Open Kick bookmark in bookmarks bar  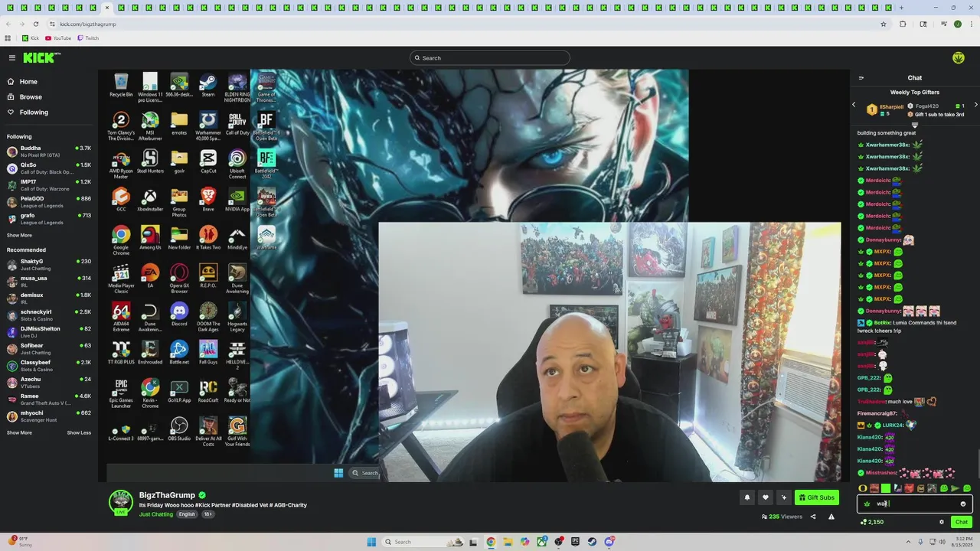31,38
